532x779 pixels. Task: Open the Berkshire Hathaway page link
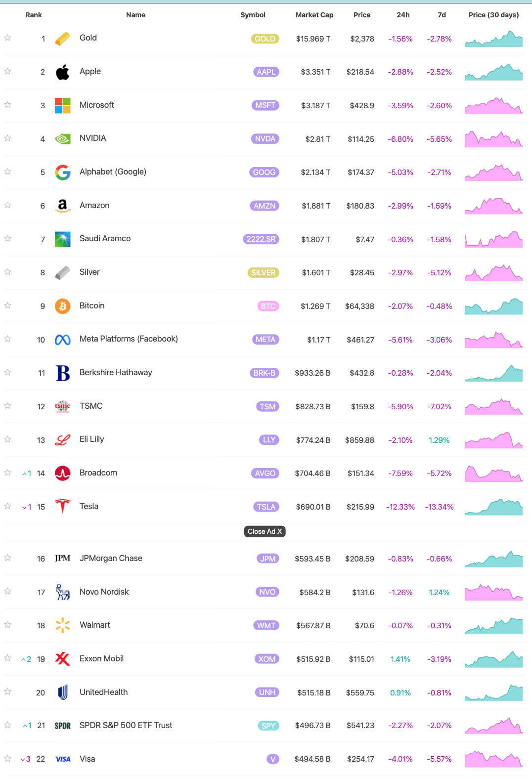pyautogui.click(x=116, y=372)
